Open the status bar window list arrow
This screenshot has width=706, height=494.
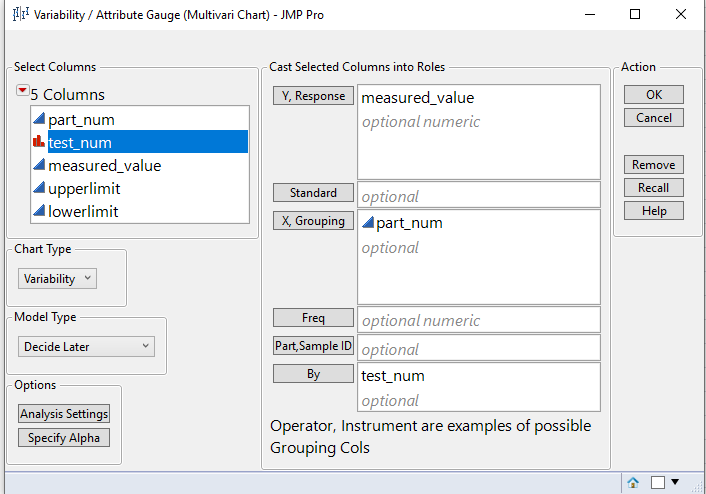(x=674, y=482)
